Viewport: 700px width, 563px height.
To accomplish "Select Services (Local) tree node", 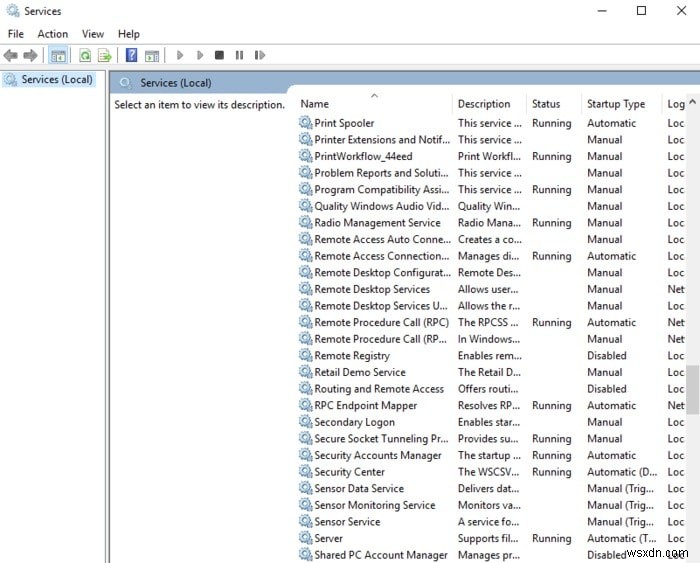I will (49, 79).
